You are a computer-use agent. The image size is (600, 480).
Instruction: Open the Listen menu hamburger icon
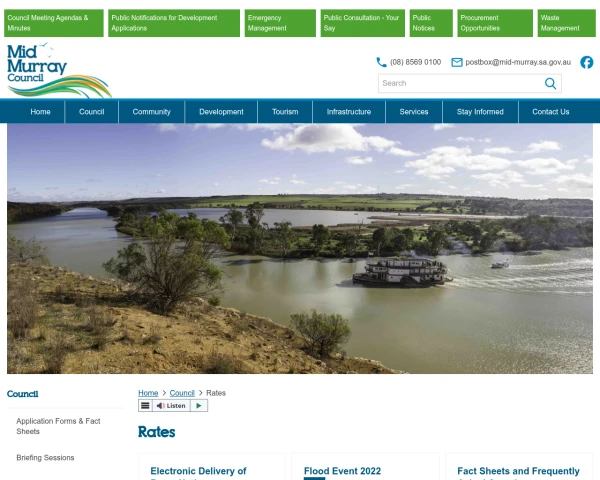tap(145, 406)
